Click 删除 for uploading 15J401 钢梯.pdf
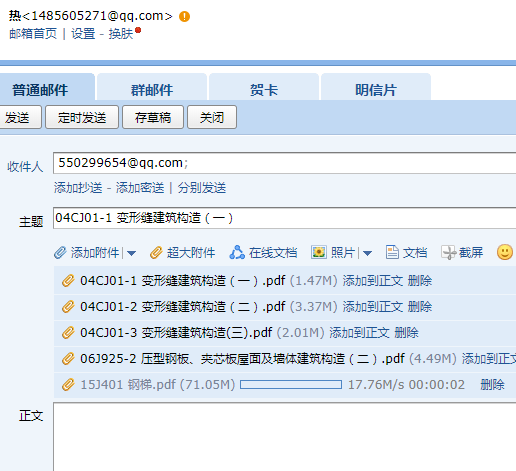Viewport: 516px width, 471px height. tap(492, 385)
